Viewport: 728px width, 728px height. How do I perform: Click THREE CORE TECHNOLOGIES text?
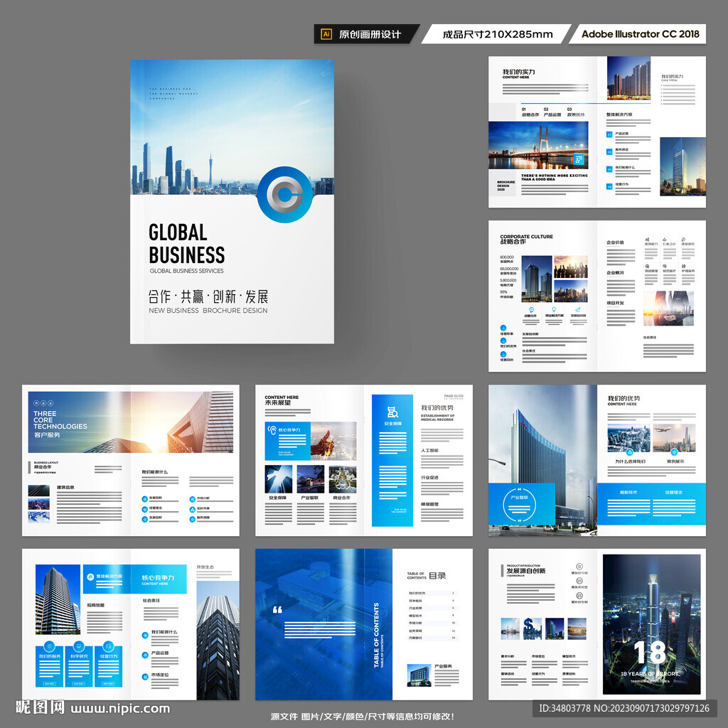60,419
